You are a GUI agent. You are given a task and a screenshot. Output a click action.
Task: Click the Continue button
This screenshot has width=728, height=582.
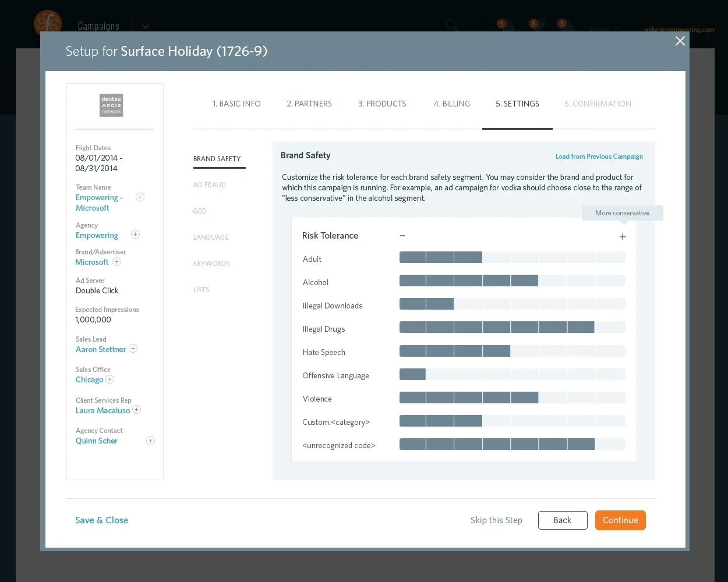(620, 520)
